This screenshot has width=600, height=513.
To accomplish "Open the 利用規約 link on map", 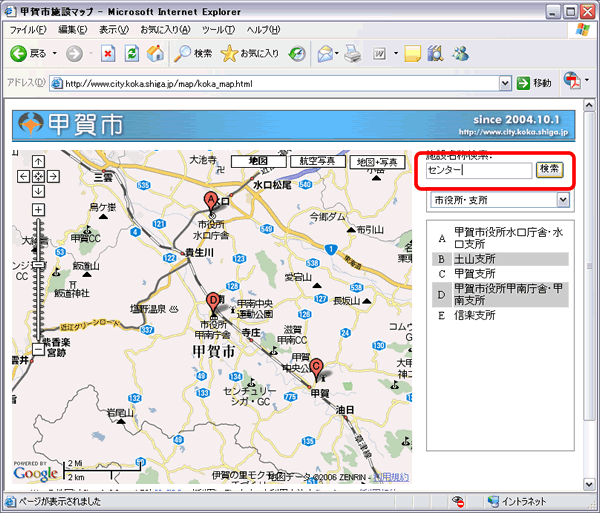I will click(x=391, y=477).
